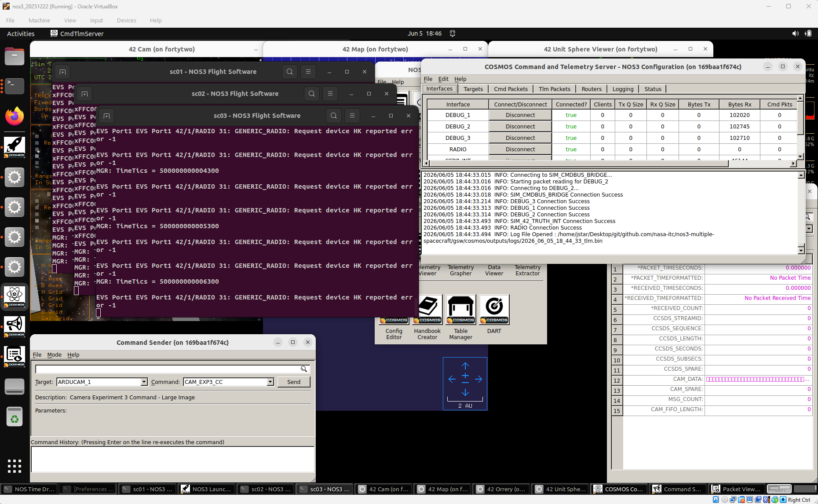
Task: Click the CAM_DATA value field
Action: (x=758, y=379)
